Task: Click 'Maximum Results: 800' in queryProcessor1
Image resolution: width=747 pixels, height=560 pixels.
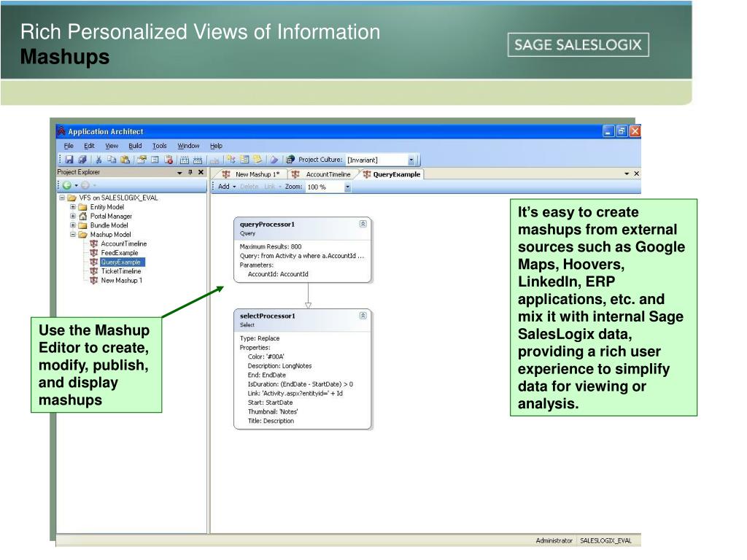Action: (x=271, y=246)
